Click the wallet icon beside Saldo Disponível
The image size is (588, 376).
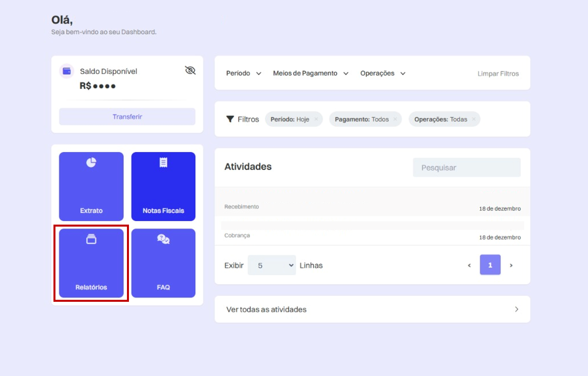click(67, 71)
